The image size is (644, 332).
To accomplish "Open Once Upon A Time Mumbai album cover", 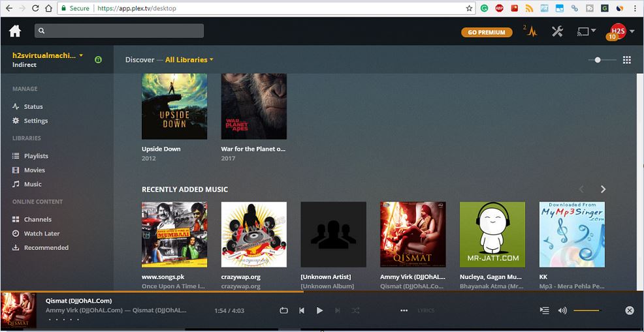I will coord(174,234).
